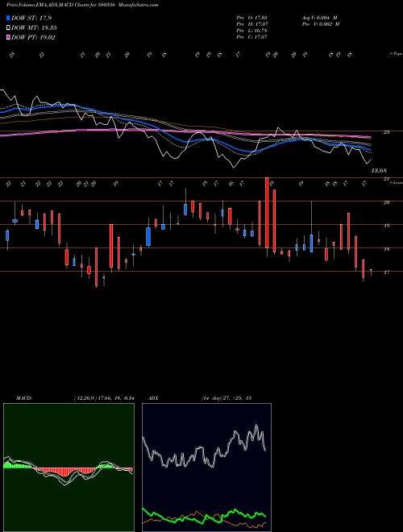The width and height of the screenshot is (403, 532).
Task: Click the 18 price axis label
Action: (386, 249)
